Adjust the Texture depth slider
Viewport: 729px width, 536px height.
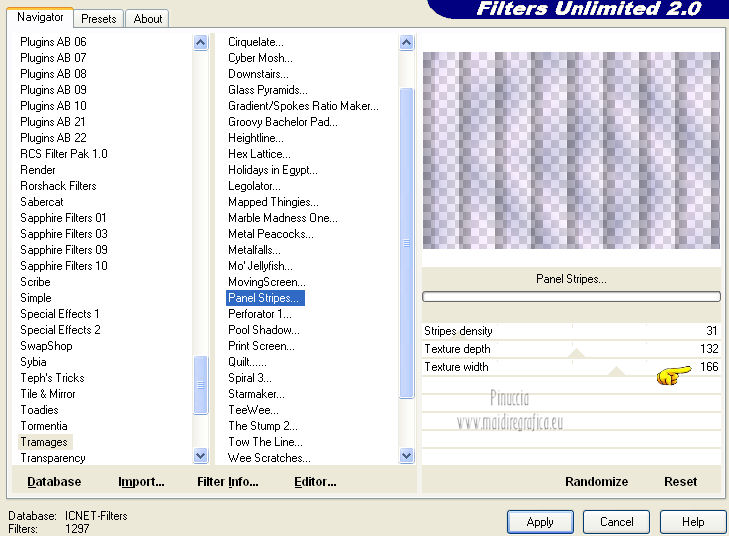(x=571, y=349)
